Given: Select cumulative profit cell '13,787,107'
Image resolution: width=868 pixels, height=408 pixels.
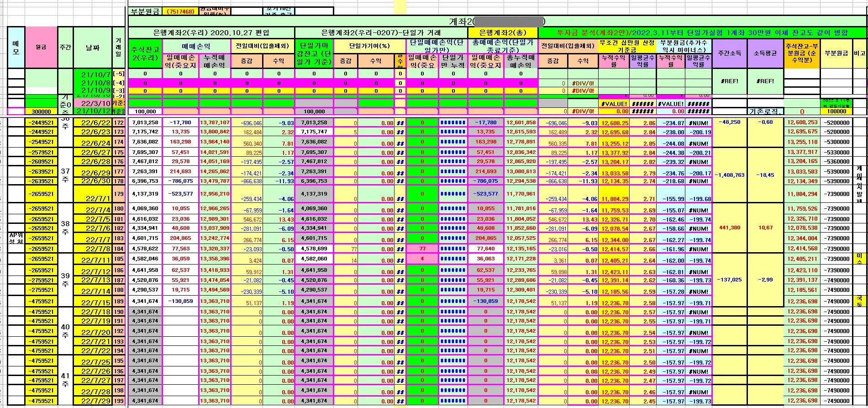Looking at the screenshot, I should [x=215, y=122].
